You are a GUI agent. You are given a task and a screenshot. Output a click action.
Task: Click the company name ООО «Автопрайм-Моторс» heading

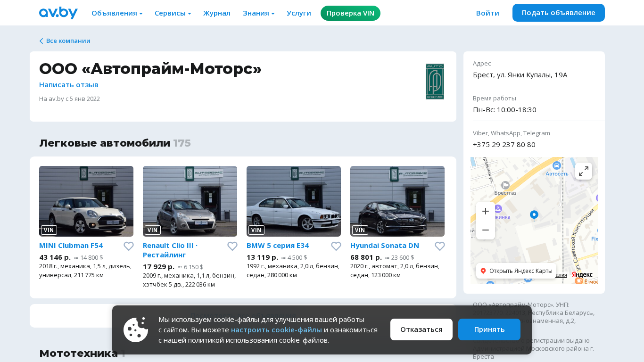(x=150, y=69)
